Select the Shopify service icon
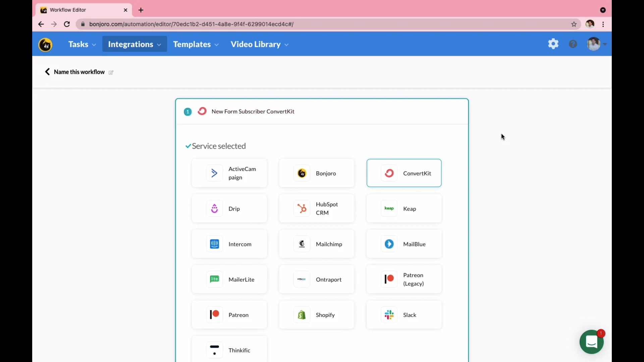The height and width of the screenshot is (362, 644). click(x=302, y=315)
